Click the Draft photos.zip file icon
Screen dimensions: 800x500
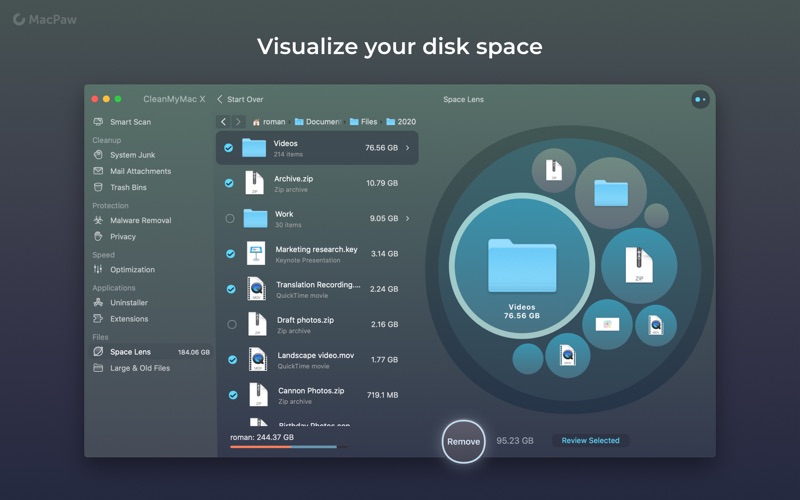pyautogui.click(x=257, y=324)
